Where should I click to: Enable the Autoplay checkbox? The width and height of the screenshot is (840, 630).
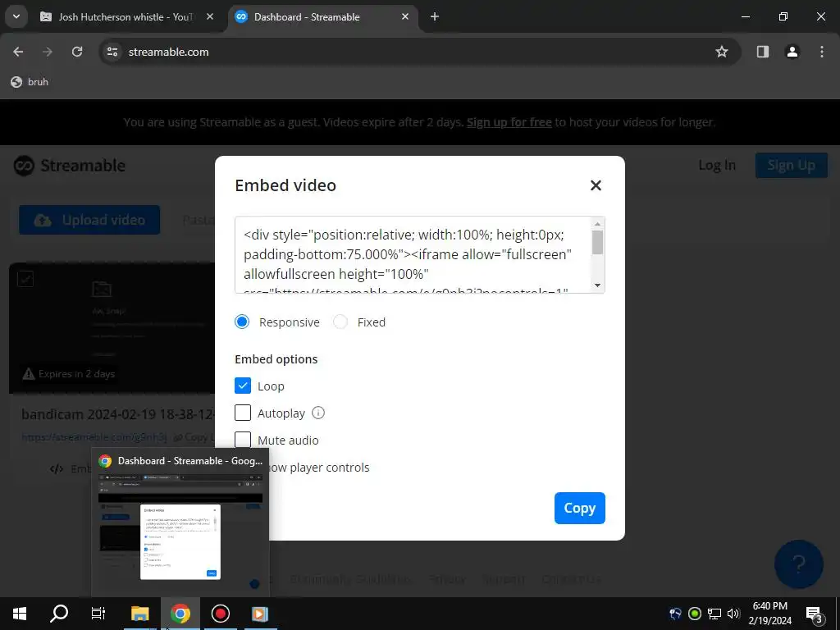tap(243, 413)
